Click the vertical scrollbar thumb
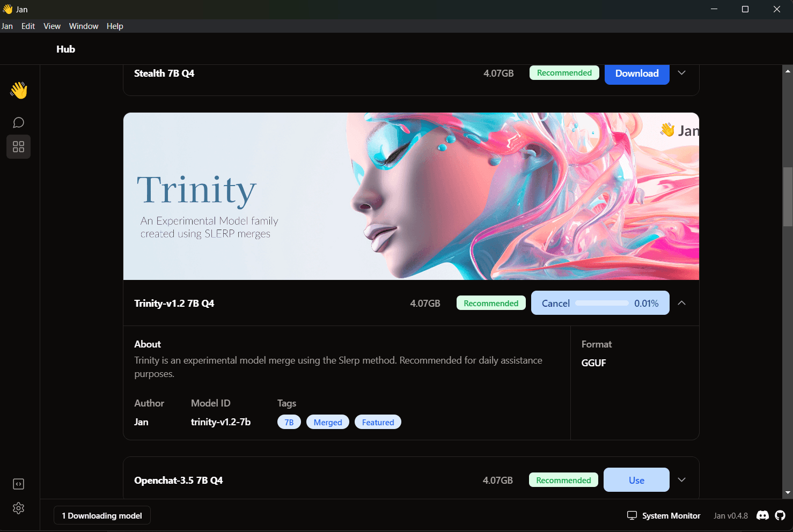The height and width of the screenshot is (532, 793). coord(788,197)
